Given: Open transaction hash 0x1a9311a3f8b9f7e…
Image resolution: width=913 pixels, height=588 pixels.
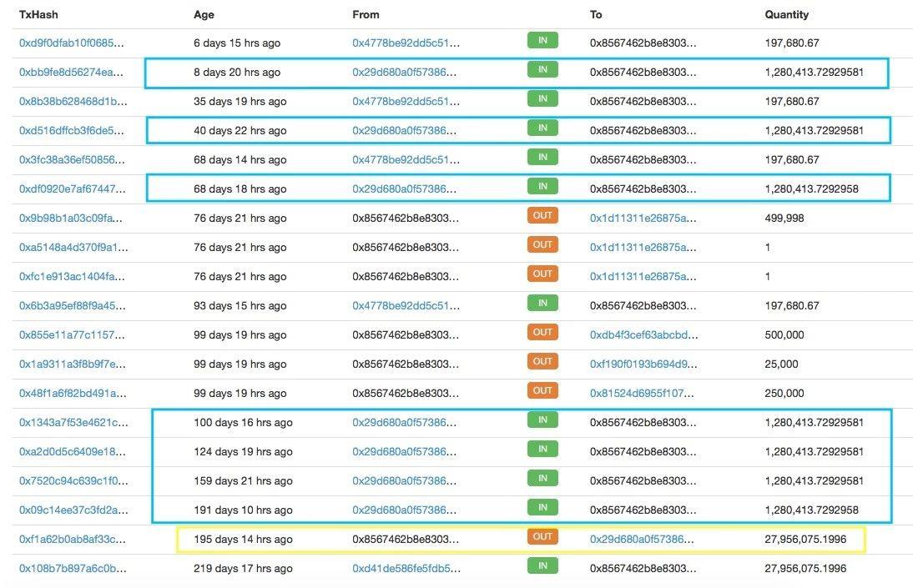Looking at the screenshot, I should point(73,364).
